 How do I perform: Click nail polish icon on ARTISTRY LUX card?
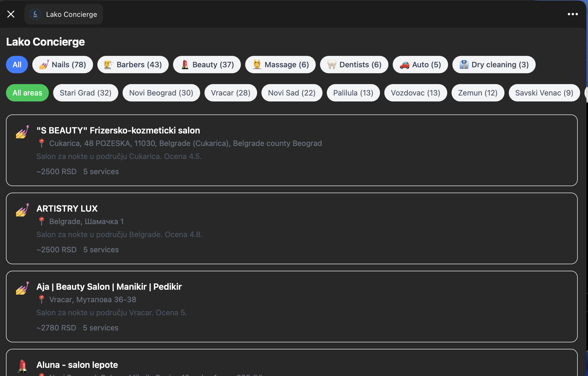point(23,210)
